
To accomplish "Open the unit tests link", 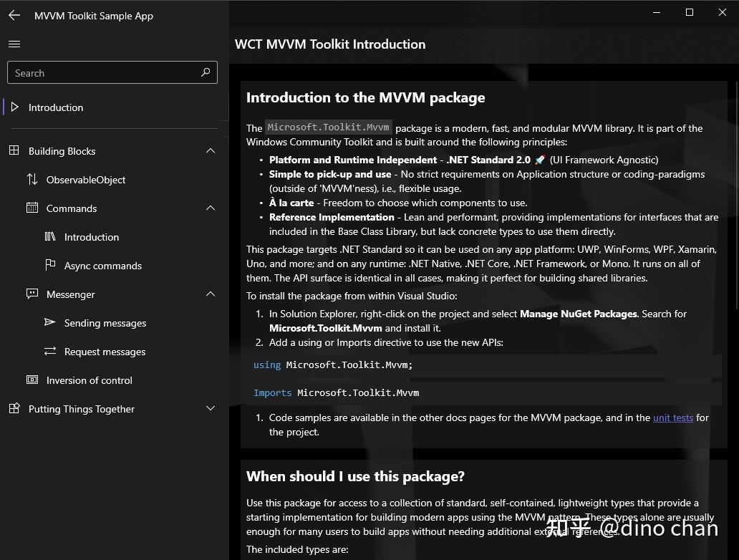I will 672,417.
